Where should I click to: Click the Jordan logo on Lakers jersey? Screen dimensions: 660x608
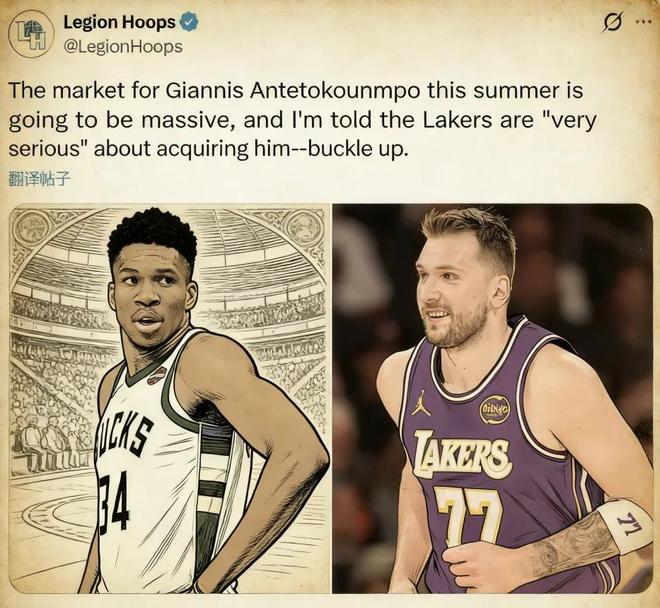point(421,403)
